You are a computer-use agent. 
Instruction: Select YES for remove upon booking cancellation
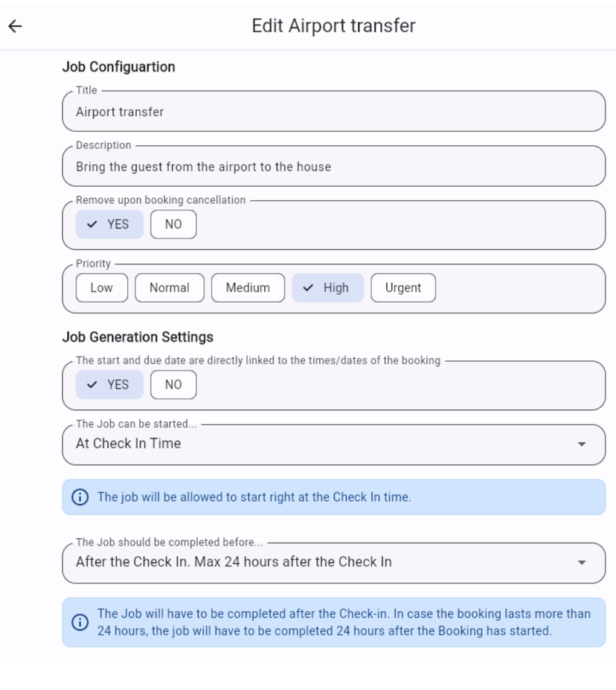(x=109, y=224)
